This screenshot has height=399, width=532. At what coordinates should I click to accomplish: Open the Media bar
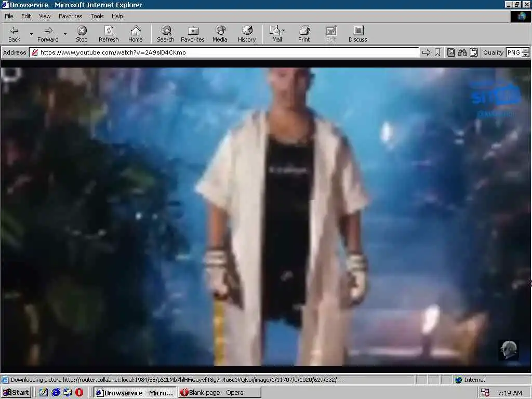pyautogui.click(x=220, y=34)
